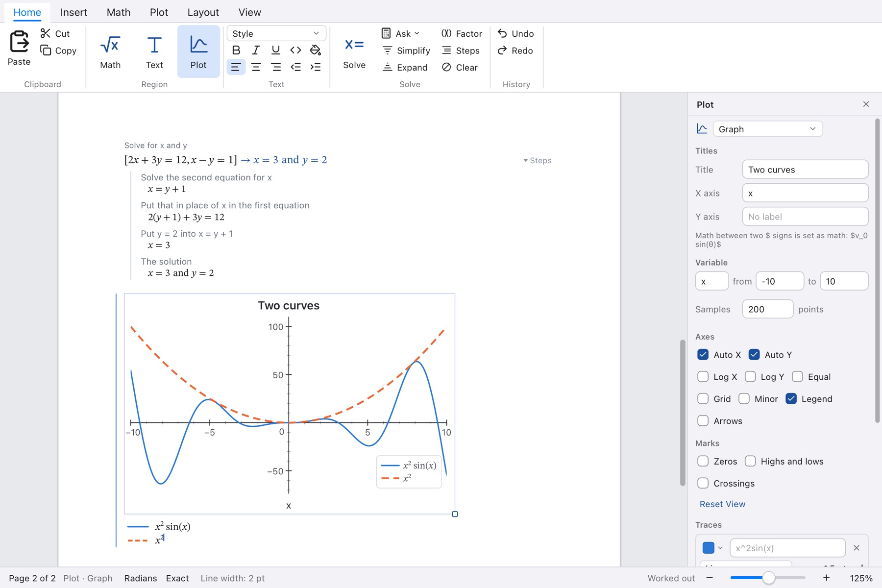Click the blue trace color swatch

708,548
